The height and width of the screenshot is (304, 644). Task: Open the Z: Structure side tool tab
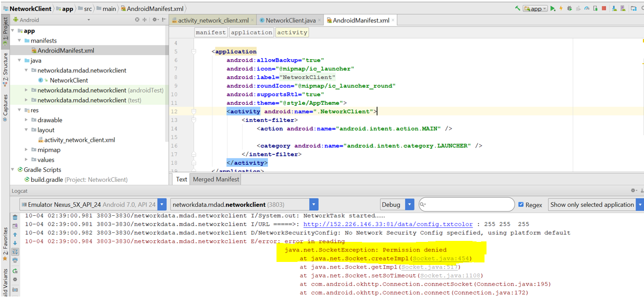tap(5, 70)
